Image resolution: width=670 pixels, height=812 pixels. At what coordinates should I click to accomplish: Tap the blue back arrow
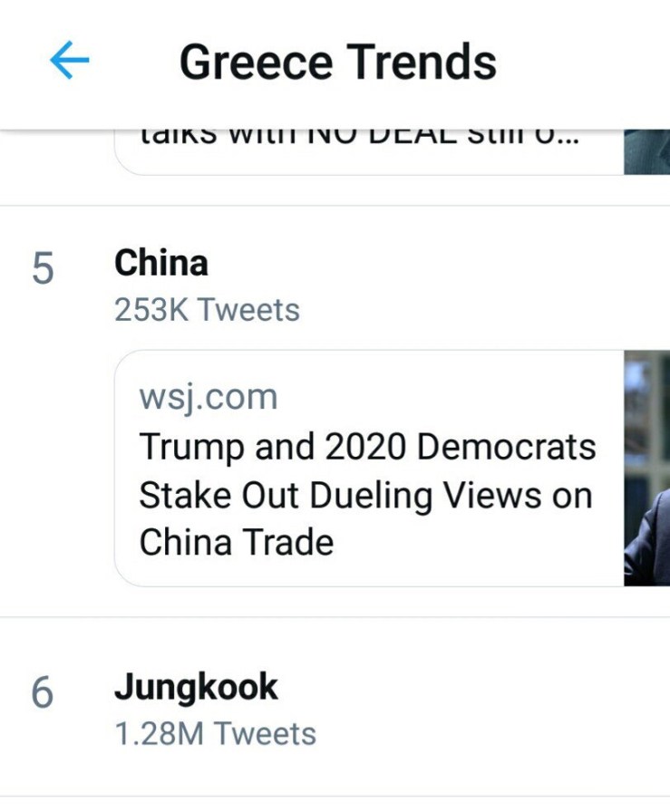tap(70, 61)
